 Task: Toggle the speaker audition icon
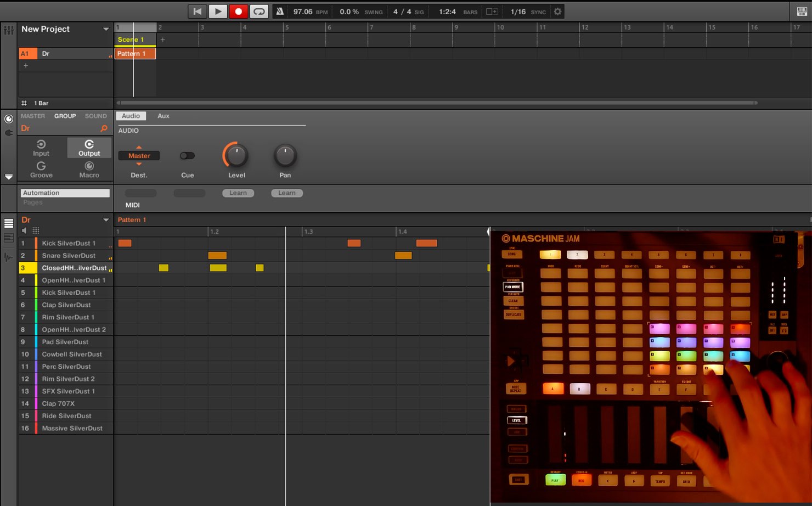click(24, 230)
